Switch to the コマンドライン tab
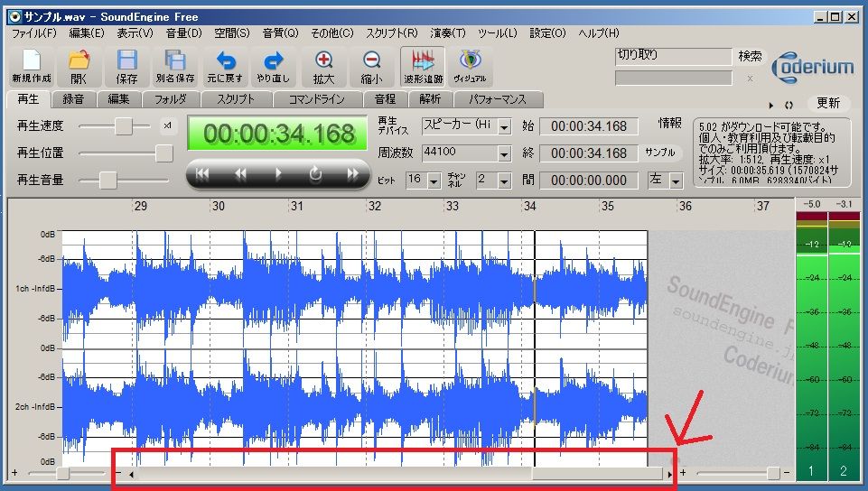Viewport: 868px width, 491px height. (x=317, y=99)
